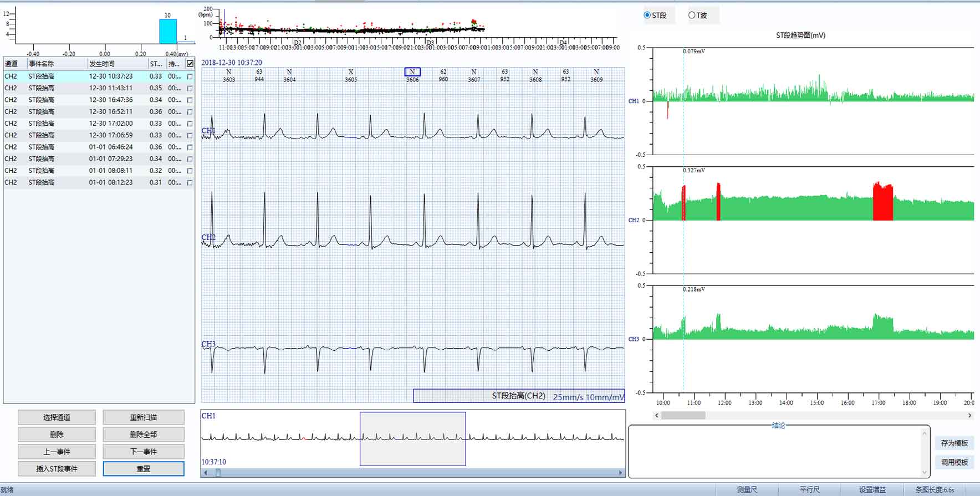Click the ST段抬高(CH2) label box below the ECG
This screenshot has height=496, width=980.
519,396
